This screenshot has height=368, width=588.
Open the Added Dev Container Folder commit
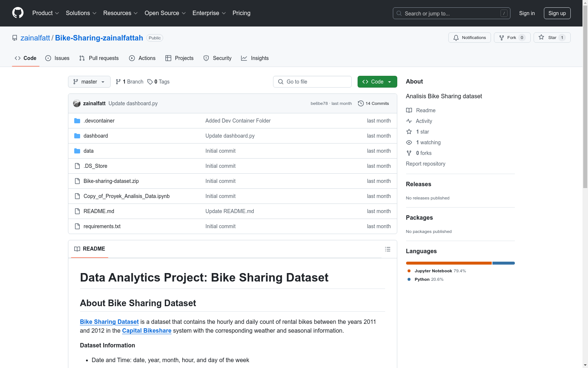(x=238, y=121)
